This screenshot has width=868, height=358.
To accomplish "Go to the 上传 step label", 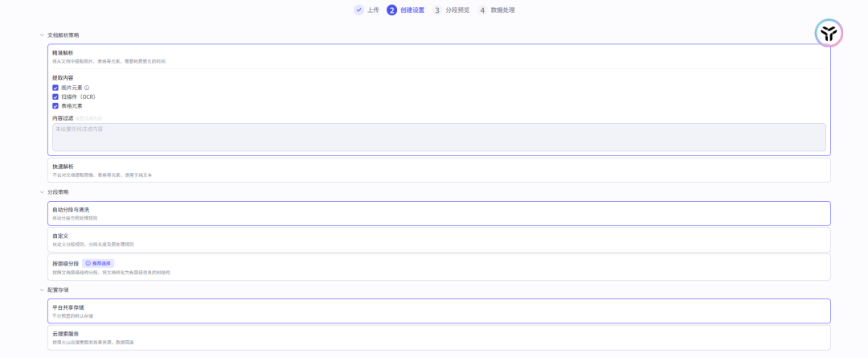I will tap(373, 10).
